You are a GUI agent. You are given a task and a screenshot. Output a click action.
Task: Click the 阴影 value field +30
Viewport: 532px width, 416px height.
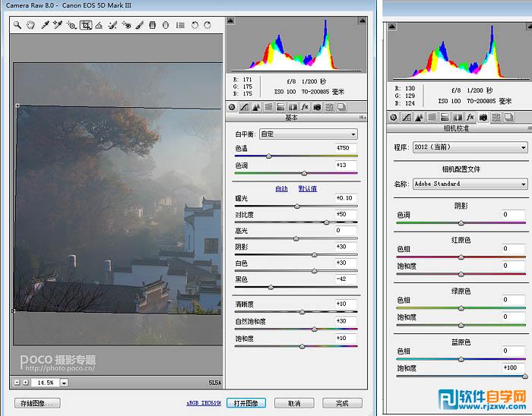pyautogui.click(x=346, y=247)
